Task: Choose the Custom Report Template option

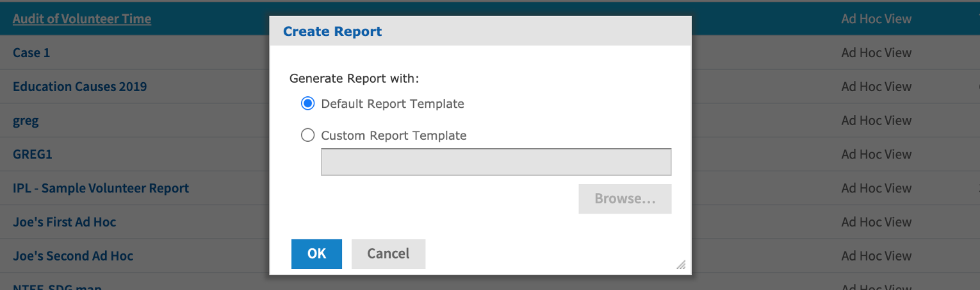Action: pos(308,135)
